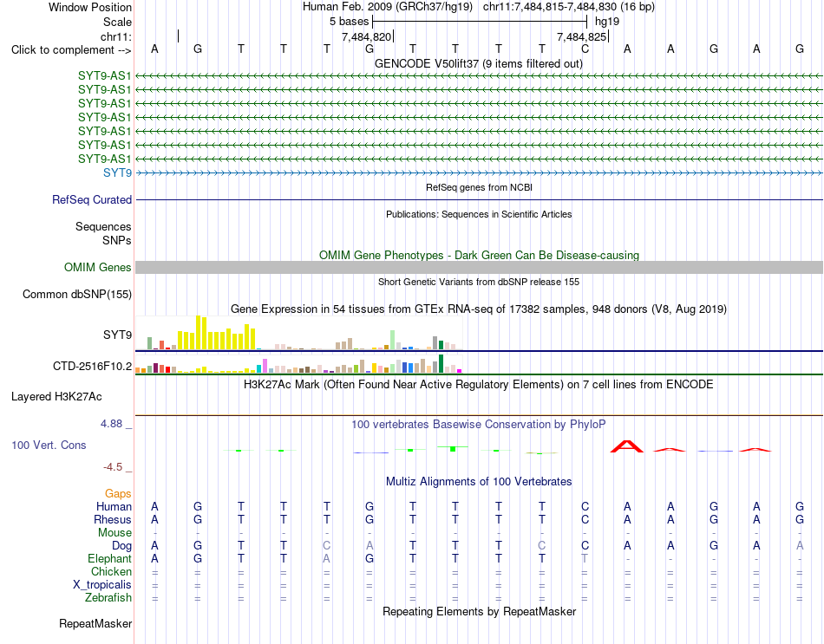Click the RepeatMasker track label

[95, 623]
